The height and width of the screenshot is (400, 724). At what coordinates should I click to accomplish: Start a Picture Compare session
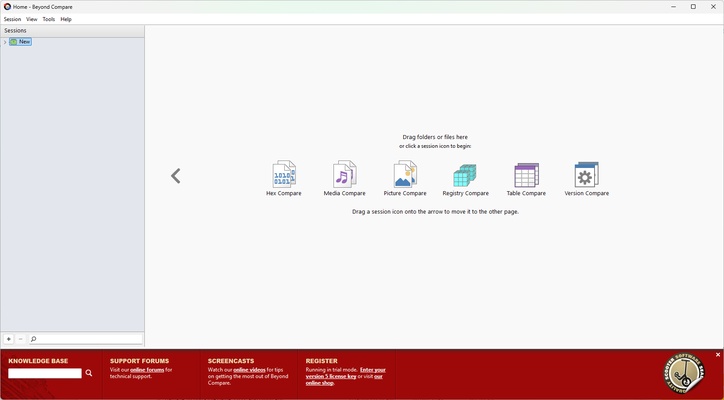click(x=405, y=175)
